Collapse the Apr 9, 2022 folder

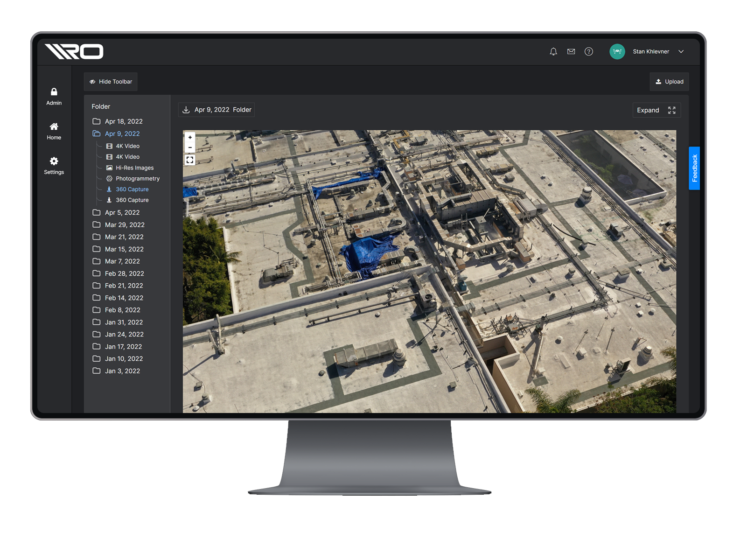(117, 134)
